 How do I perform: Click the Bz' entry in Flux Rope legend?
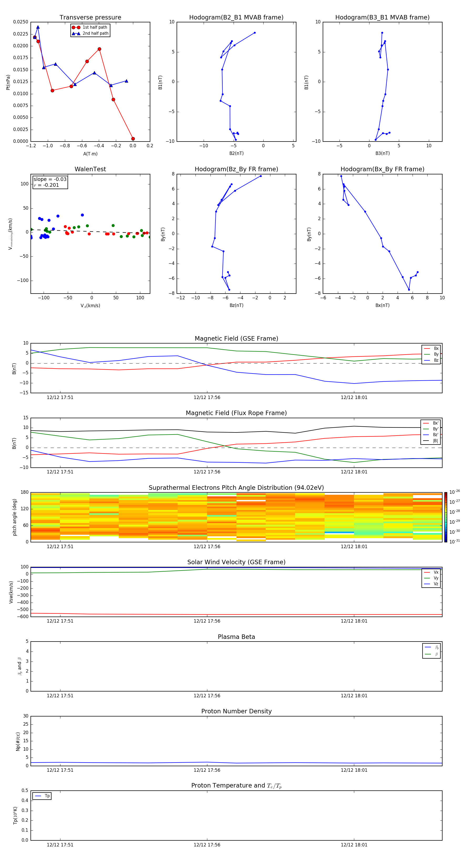[431, 435]
